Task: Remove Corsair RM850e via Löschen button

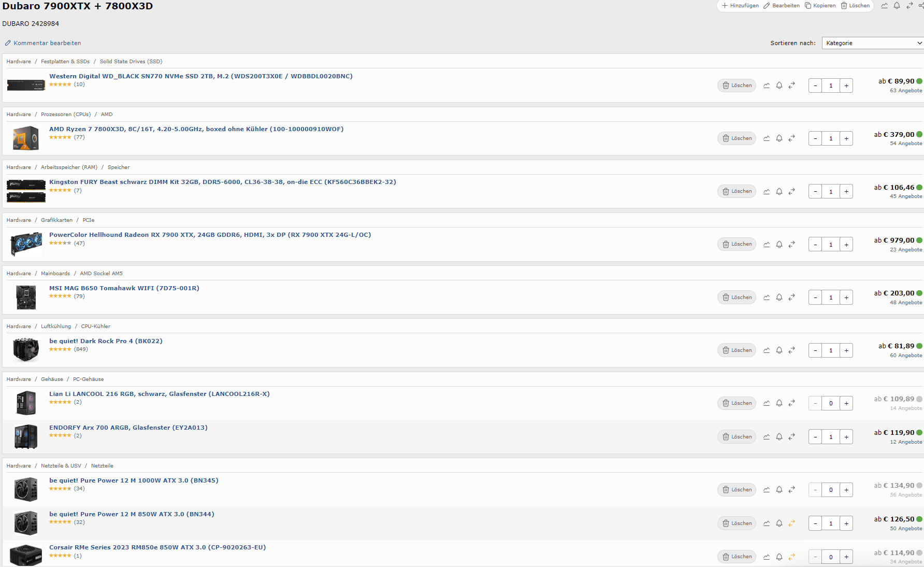Action: point(737,557)
